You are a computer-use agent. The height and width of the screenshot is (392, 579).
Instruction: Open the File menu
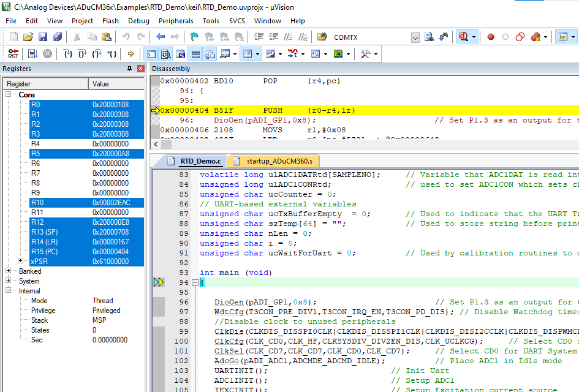click(10, 21)
